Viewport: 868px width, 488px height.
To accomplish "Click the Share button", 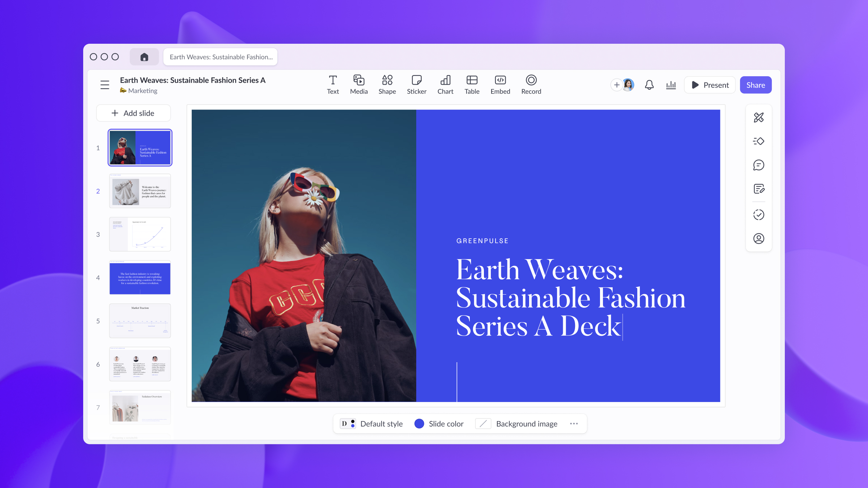I will click(x=756, y=85).
